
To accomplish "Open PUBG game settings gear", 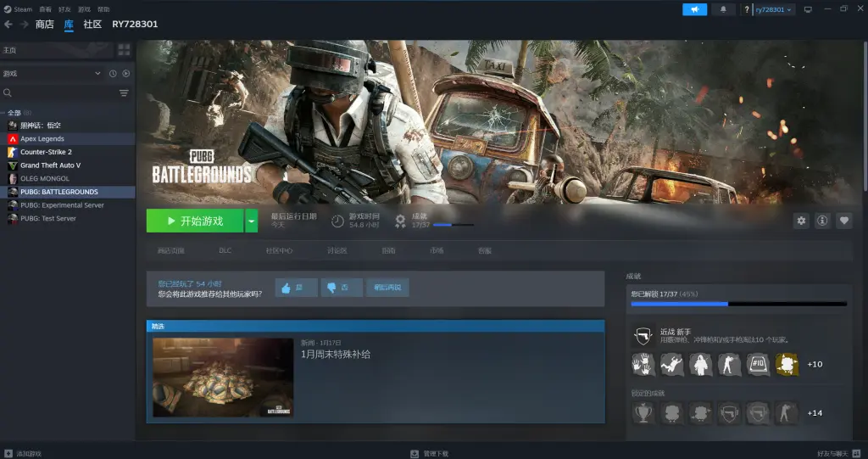I will [x=801, y=221].
